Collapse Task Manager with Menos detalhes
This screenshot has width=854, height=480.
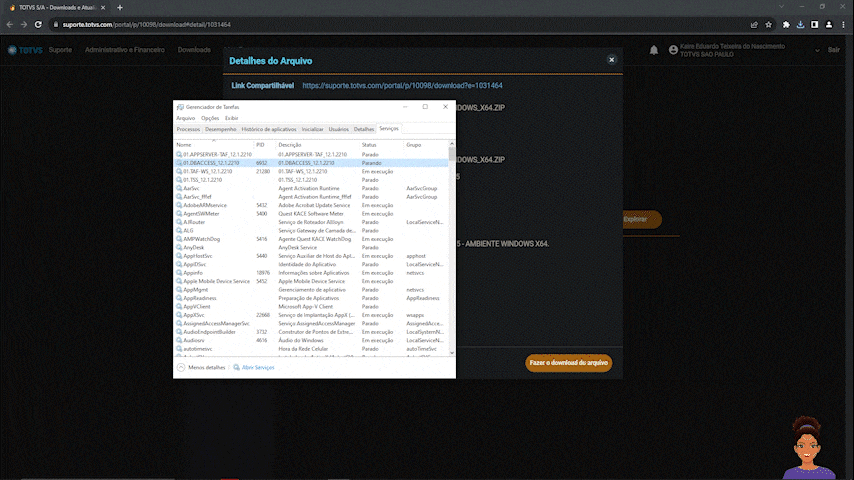pos(201,368)
